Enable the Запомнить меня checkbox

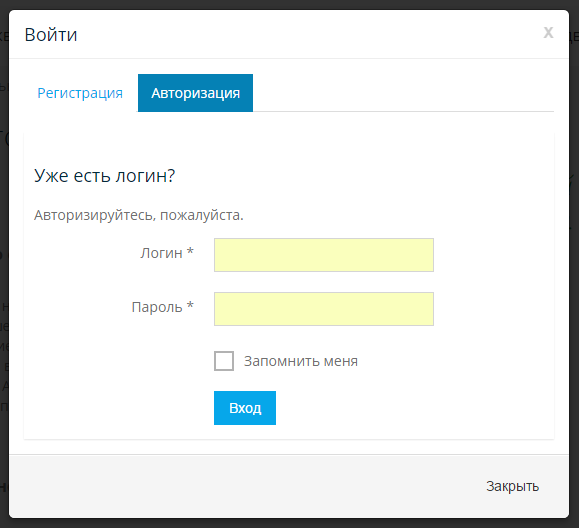[x=224, y=361]
